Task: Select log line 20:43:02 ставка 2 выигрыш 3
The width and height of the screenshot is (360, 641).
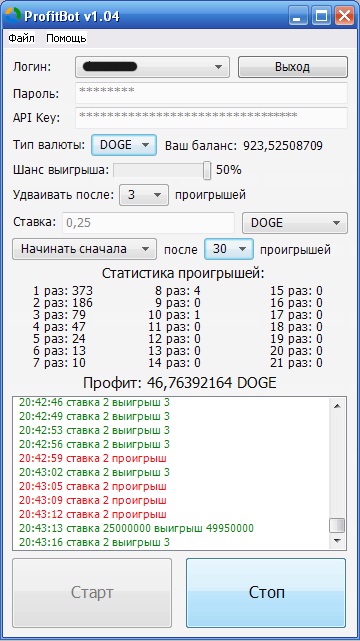Action: point(94,472)
